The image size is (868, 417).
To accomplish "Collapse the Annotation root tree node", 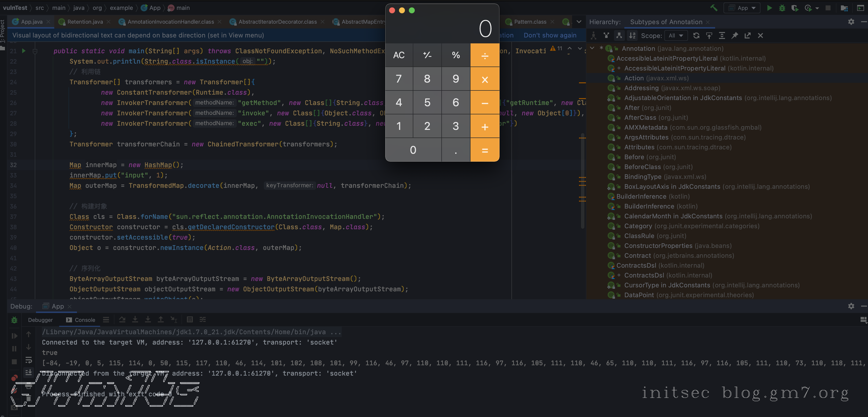I will coord(592,48).
